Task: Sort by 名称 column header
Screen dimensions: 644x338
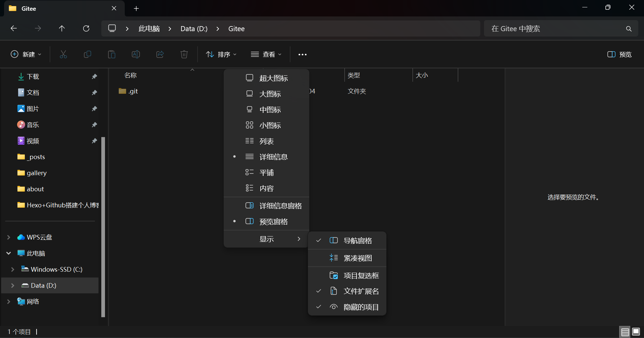Action: (130, 75)
